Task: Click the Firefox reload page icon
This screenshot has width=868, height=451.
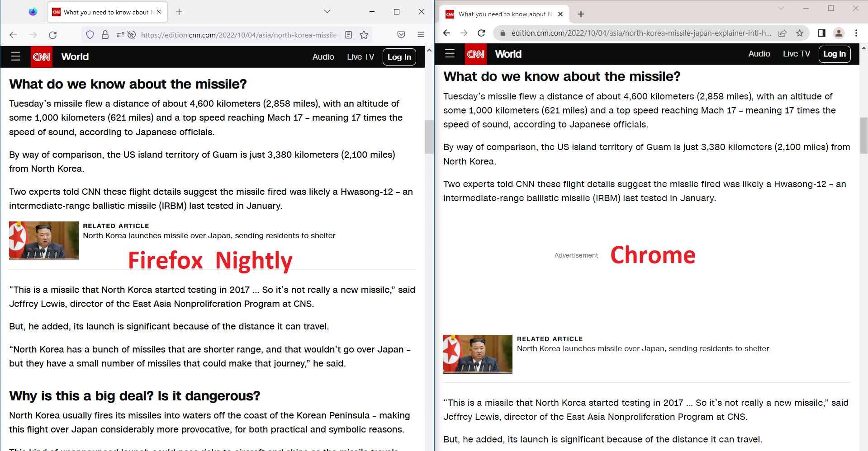Action: [x=52, y=35]
